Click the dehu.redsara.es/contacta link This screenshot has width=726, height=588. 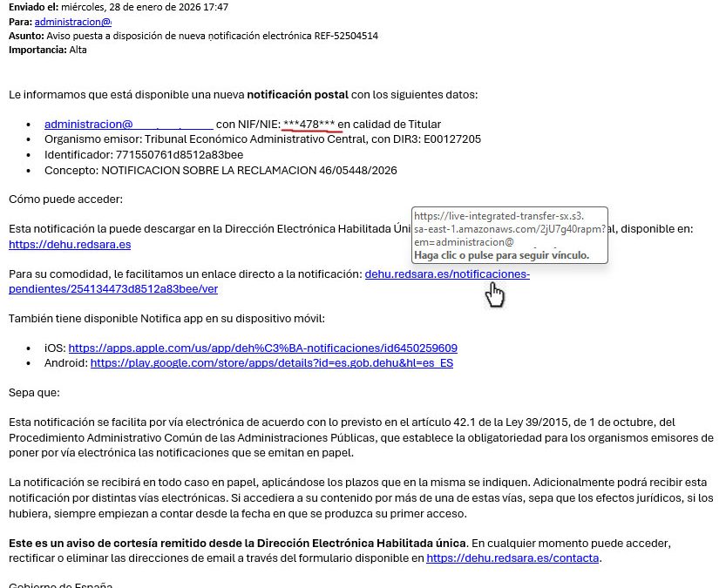click(x=512, y=558)
